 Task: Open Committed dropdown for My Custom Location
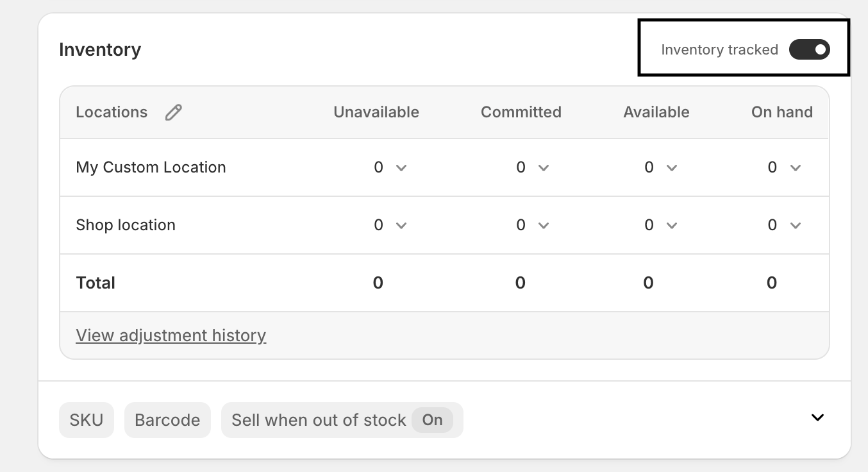coord(533,167)
